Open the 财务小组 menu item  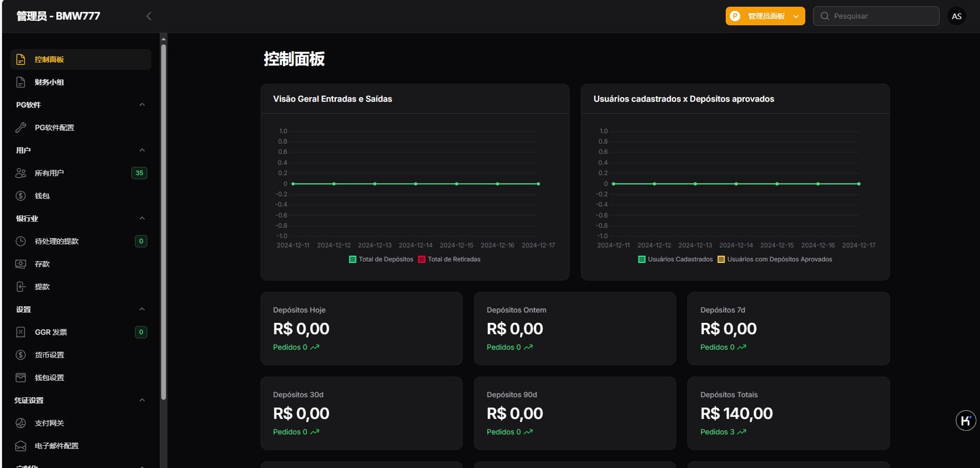(49, 82)
